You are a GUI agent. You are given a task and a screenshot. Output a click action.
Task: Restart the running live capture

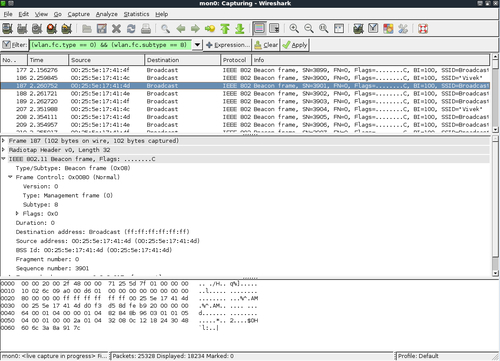click(x=66, y=29)
